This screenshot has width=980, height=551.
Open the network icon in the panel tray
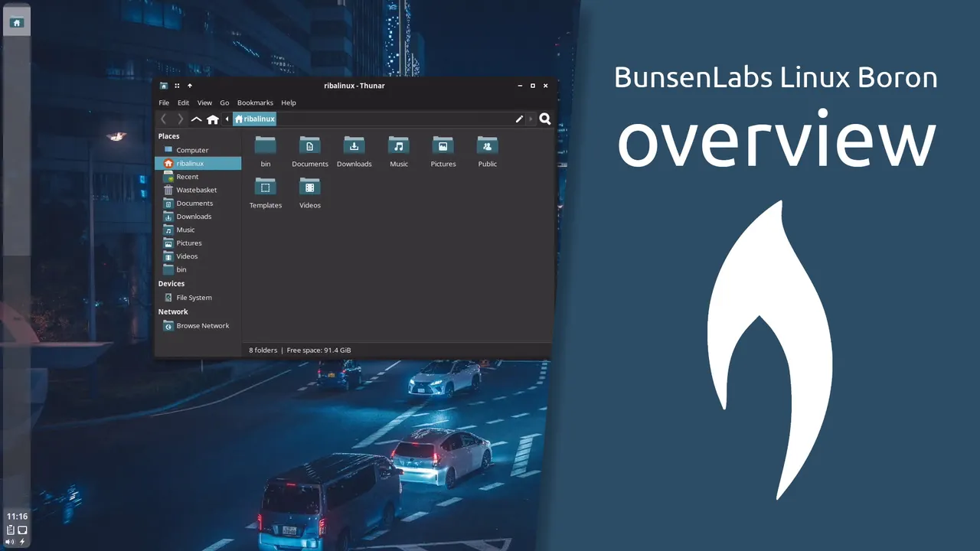(x=22, y=530)
